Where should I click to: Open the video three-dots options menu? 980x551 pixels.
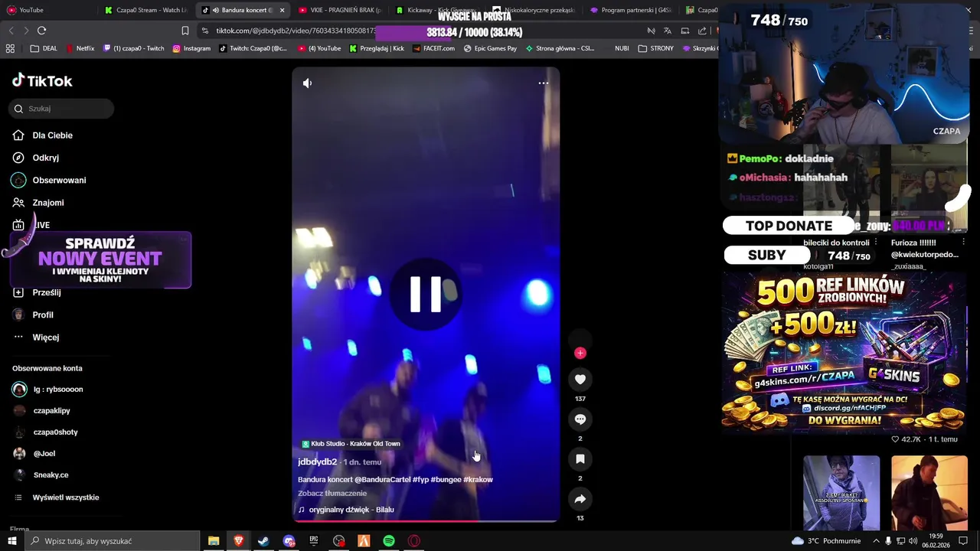(543, 83)
